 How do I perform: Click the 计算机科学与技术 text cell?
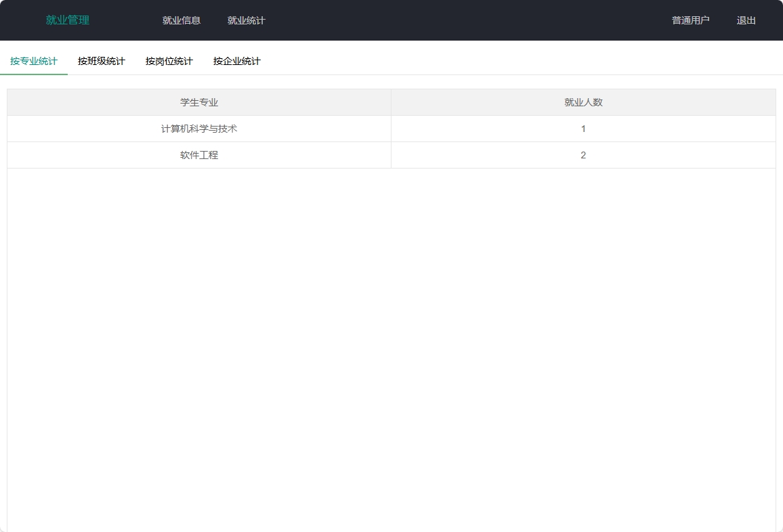pos(198,129)
